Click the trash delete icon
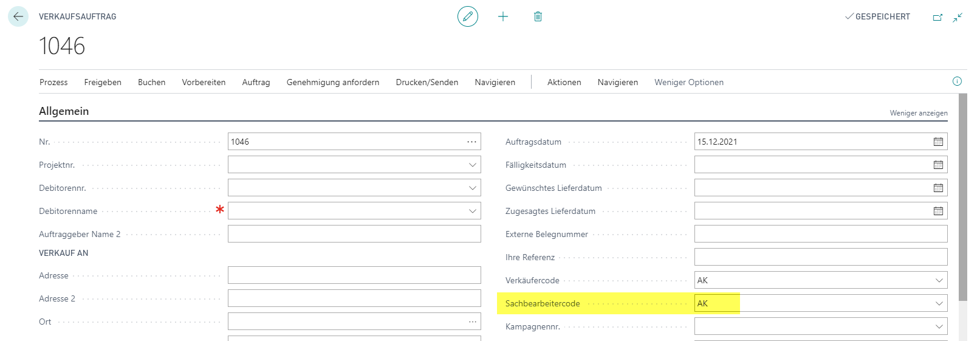This screenshot has height=341, width=980. pyautogui.click(x=538, y=16)
